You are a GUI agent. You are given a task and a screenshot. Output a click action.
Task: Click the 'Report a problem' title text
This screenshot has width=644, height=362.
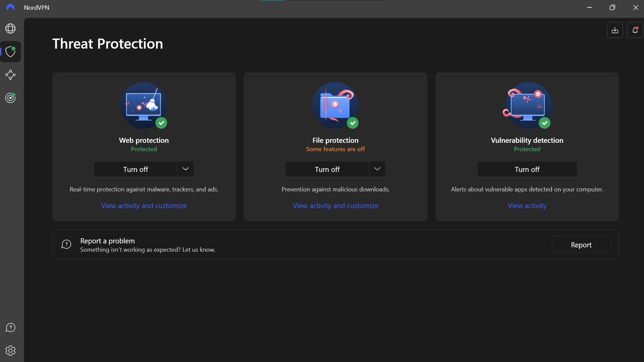pos(107,241)
